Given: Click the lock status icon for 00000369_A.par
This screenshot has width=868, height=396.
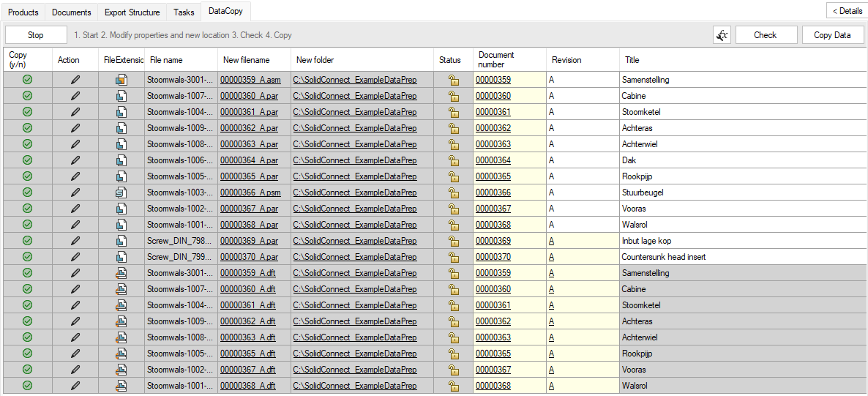Looking at the screenshot, I should pyautogui.click(x=453, y=241).
